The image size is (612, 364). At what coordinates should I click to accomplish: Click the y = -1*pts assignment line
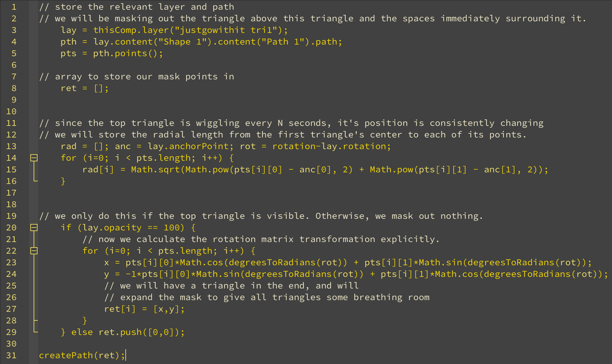(356, 274)
